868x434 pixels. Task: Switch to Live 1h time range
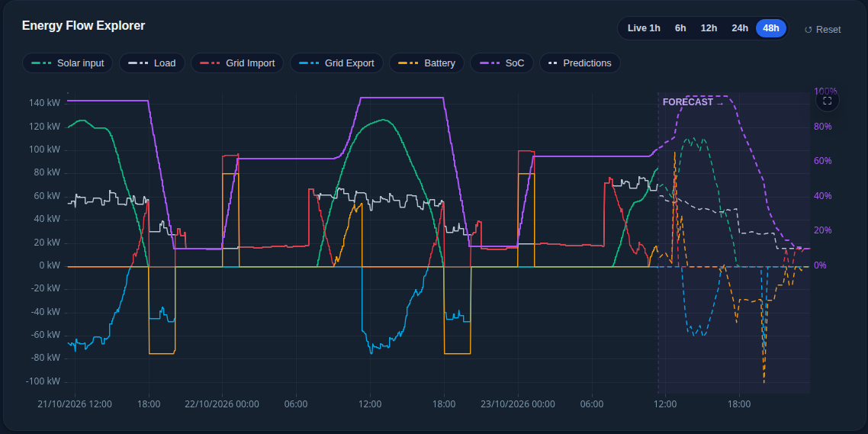(644, 28)
